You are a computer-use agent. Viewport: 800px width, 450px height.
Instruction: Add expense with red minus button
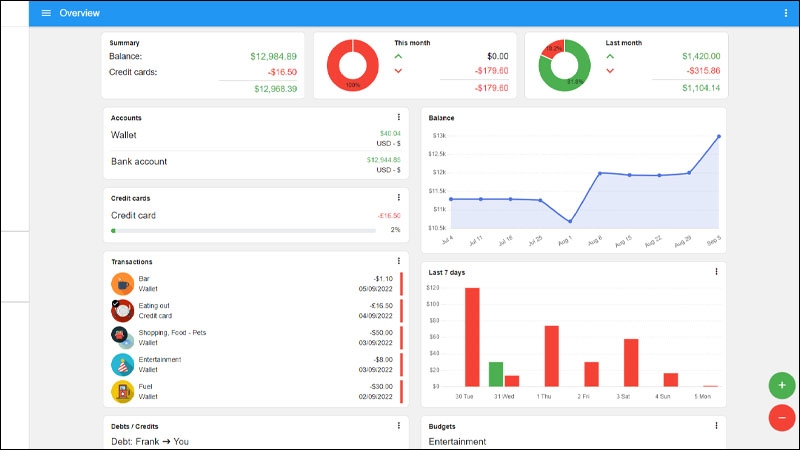(x=782, y=418)
